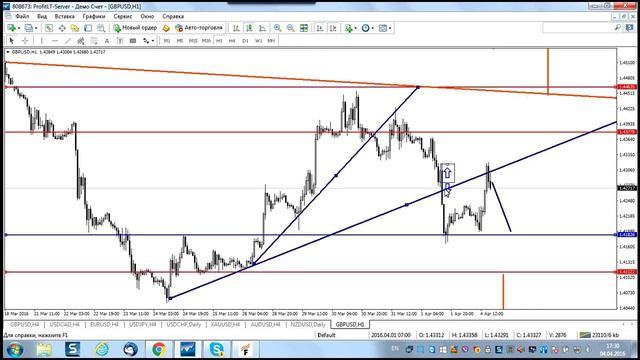Open the Графики menu
This screenshot has width=640, height=360.
tap(94, 16)
